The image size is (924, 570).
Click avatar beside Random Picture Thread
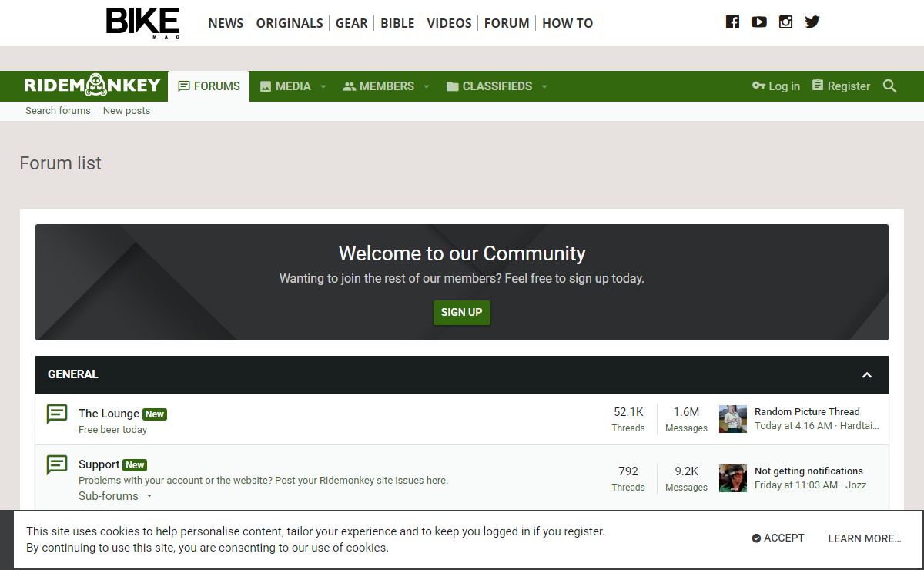click(x=733, y=419)
